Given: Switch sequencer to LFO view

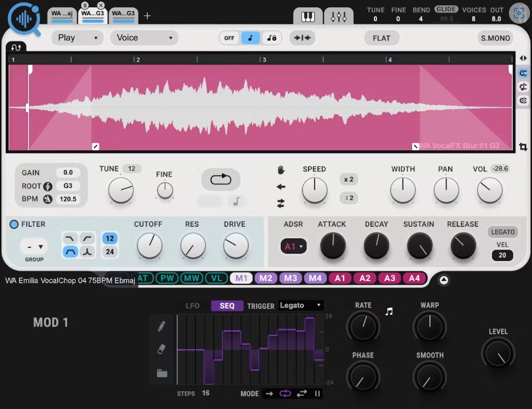Looking at the screenshot, I should [192, 306].
